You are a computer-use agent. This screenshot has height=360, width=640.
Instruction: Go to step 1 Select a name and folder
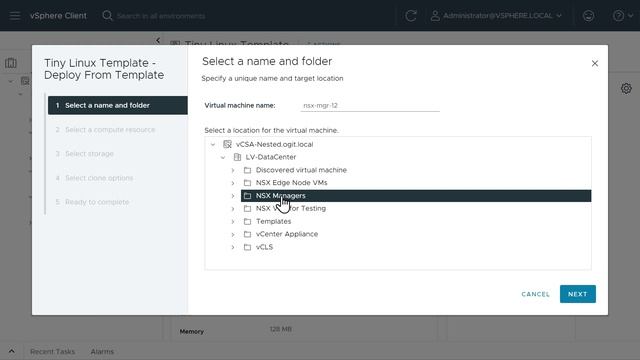point(118,105)
